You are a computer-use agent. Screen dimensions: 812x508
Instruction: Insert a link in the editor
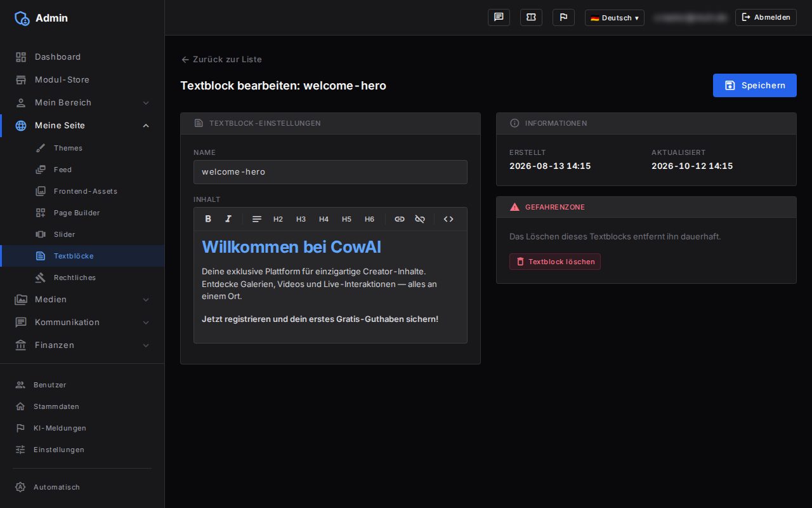(400, 219)
